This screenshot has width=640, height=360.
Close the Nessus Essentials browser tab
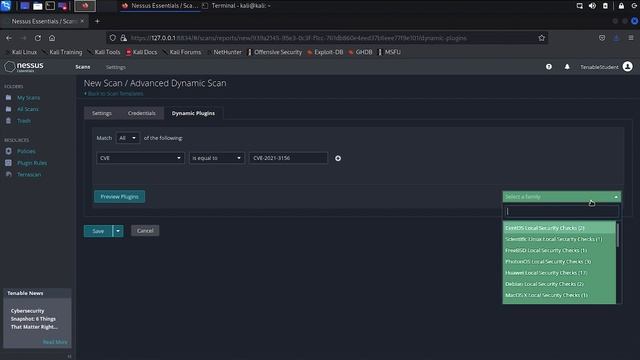(x=82, y=21)
